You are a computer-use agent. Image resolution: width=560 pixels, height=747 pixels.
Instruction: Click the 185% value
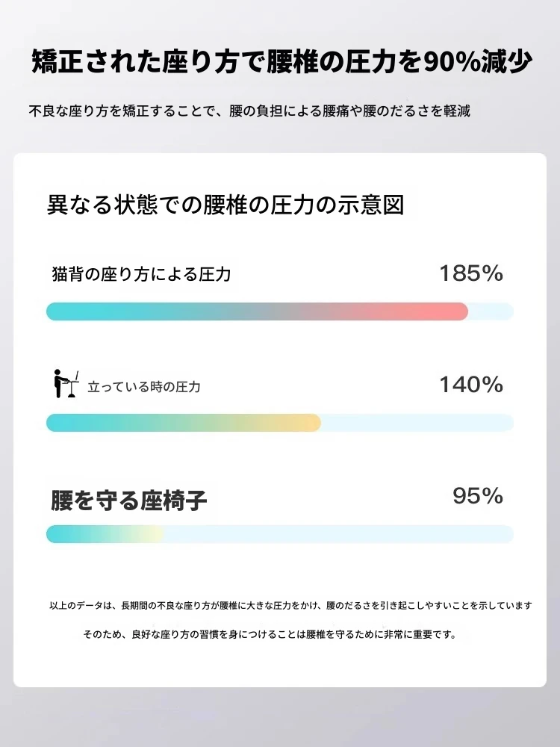[x=470, y=273]
